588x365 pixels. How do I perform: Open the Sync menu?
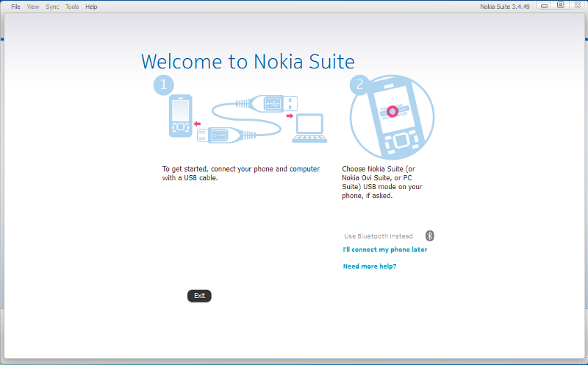(x=52, y=7)
